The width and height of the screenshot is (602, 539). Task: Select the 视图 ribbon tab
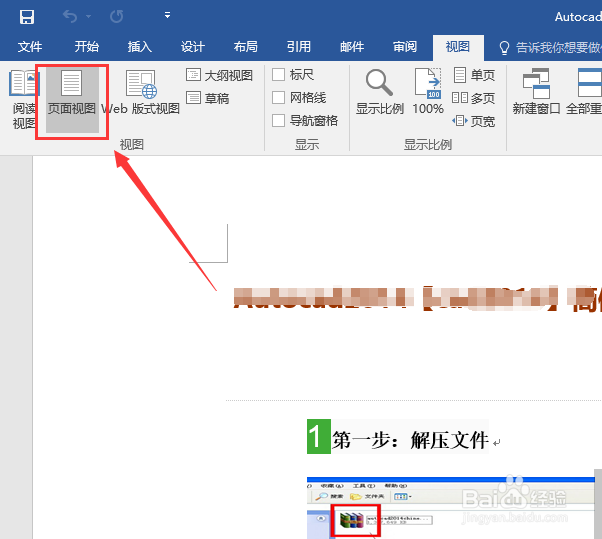click(x=458, y=47)
